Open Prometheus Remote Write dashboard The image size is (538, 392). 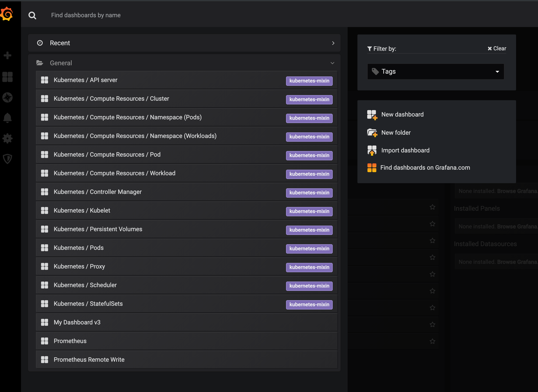(x=186, y=360)
